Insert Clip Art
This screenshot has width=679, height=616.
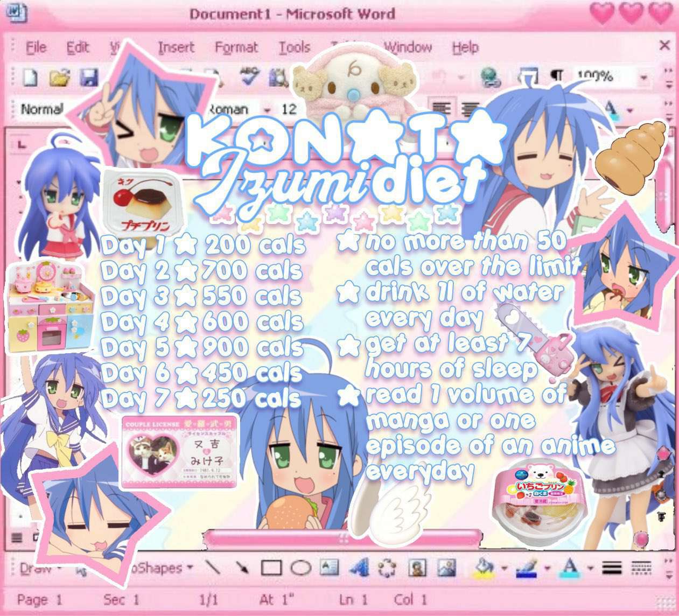coord(417,568)
